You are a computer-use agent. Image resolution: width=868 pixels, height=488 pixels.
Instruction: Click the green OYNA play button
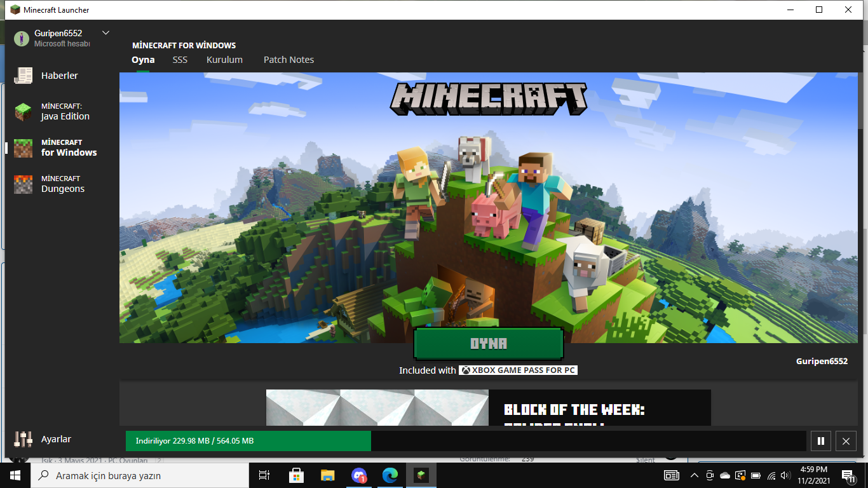pos(489,344)
